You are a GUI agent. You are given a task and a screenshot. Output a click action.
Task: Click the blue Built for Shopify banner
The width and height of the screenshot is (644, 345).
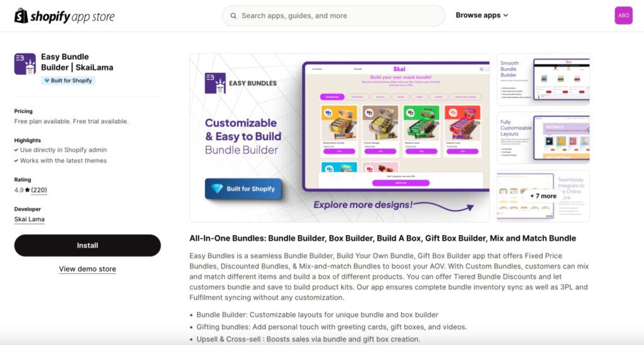click(243, 189)
